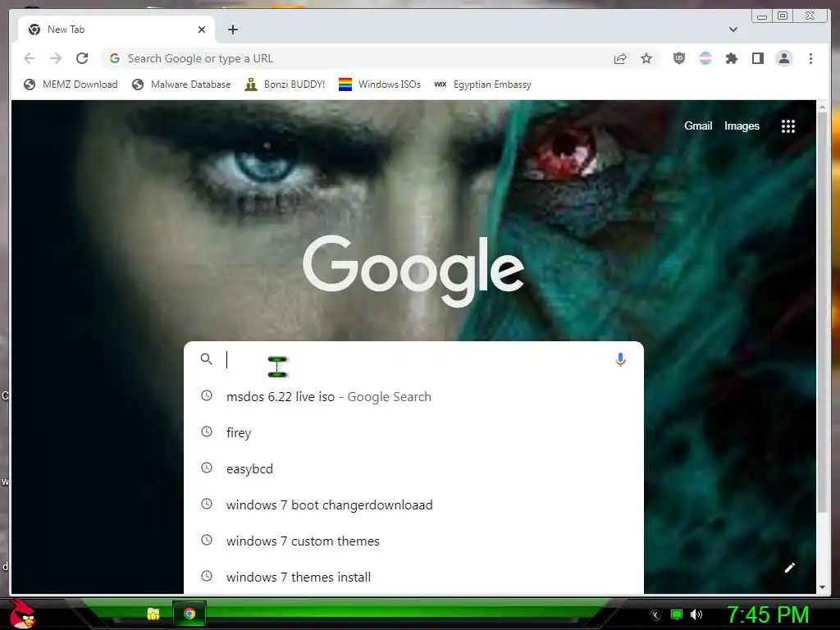The image size is (840, 630).
Task: Select suggestion 'windows 7 boot changerdownloaad'
Action: (413, 504)
